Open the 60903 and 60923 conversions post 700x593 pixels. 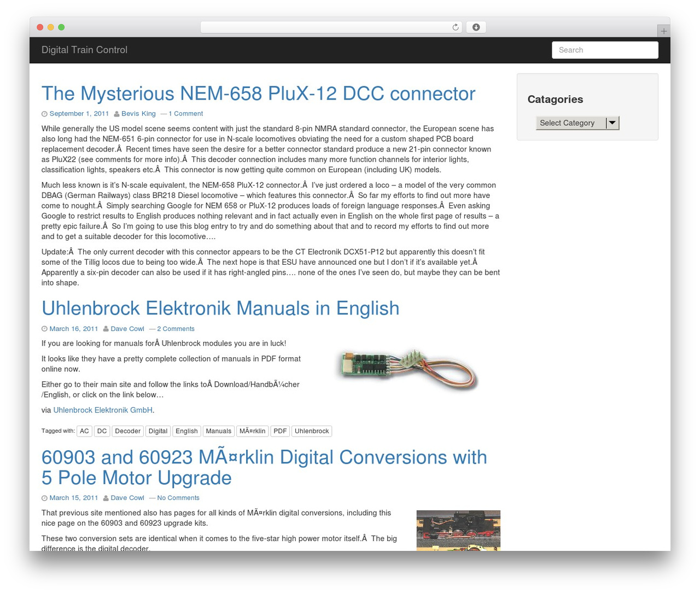[x=264, y=467]
